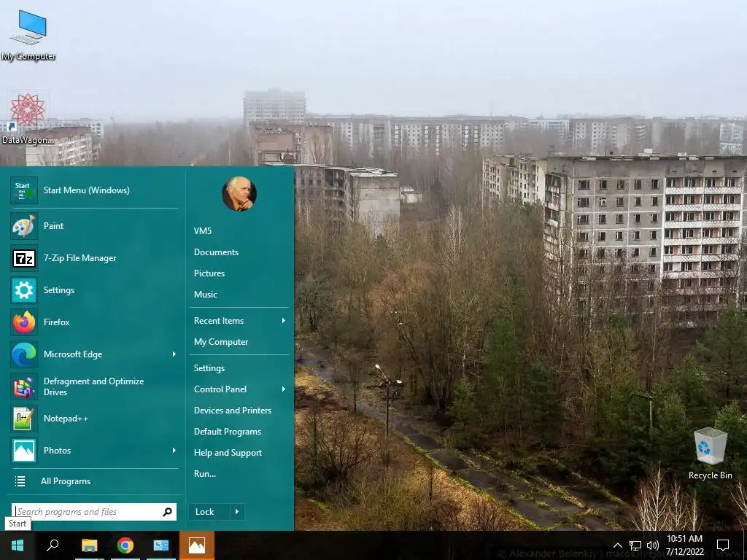Expand the Recent Items arrow
Image resolution: width=747 pixels, height=560 pixels.
(284, 321)
